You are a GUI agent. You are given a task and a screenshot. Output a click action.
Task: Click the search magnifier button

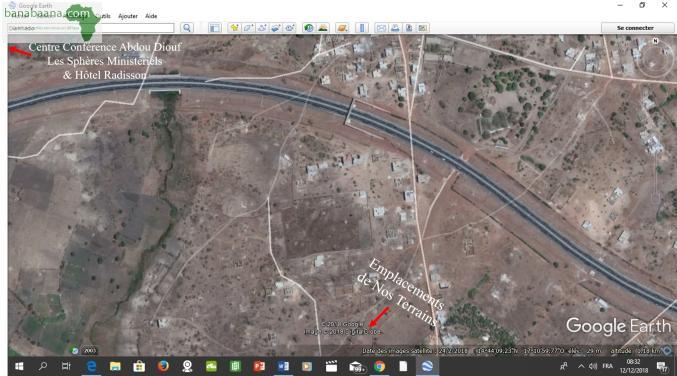point(187,28)
